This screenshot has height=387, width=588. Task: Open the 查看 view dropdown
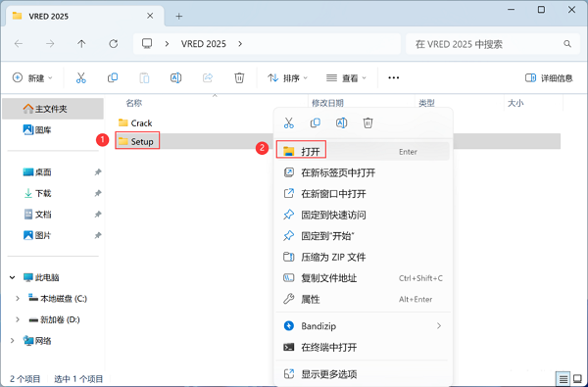[347, 78]
